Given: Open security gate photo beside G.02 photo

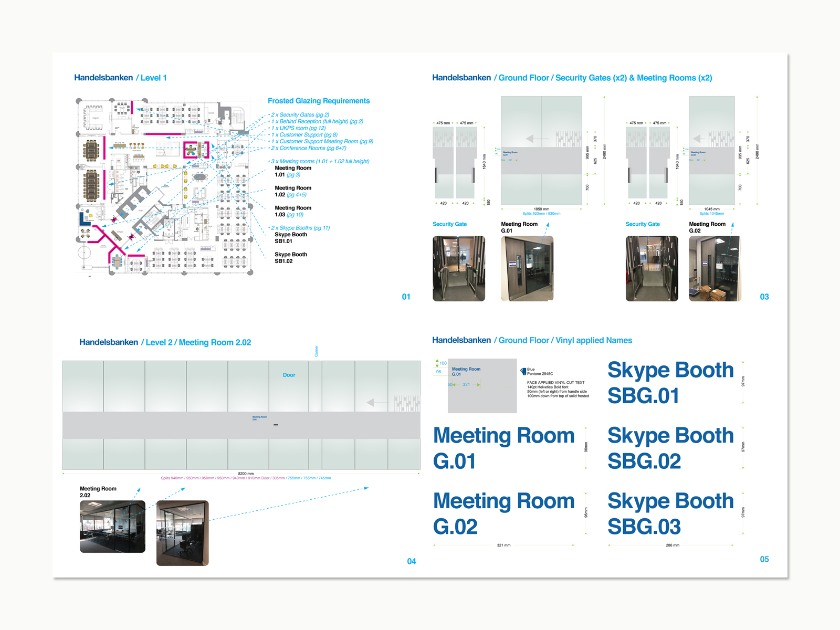Looking at the screenshot, I should click(652, 268).
